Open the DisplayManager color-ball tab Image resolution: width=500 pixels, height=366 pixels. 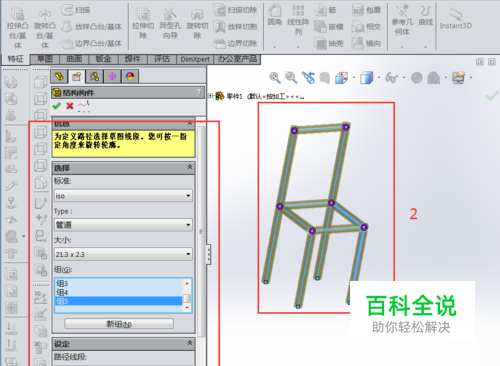(x=130, y=76)
